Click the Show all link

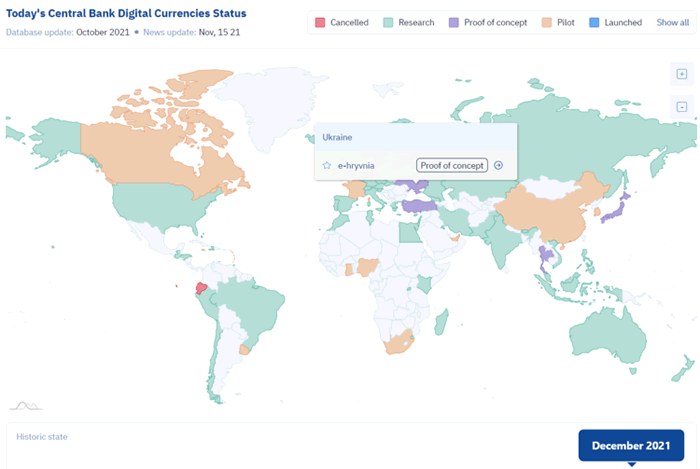coord(672,22)
